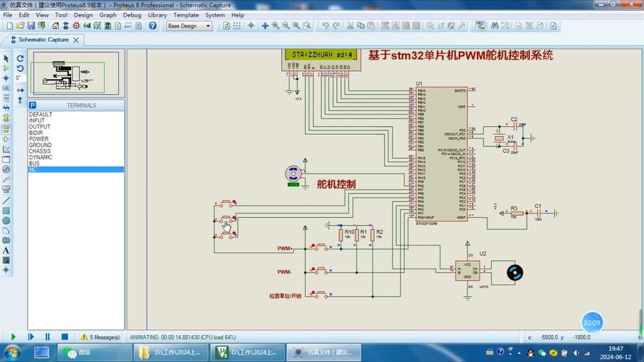Image resolution: width=644 pixels, height=362 pixels.
Task: Pause the running simulation
Action: [x=47, y=337]
